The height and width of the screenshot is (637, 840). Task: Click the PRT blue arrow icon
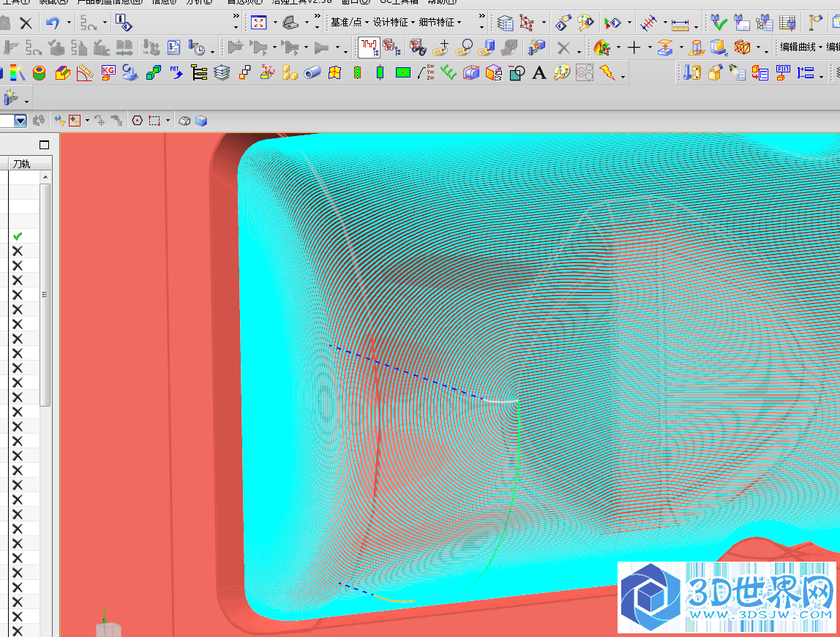click(x=176, y=72)
